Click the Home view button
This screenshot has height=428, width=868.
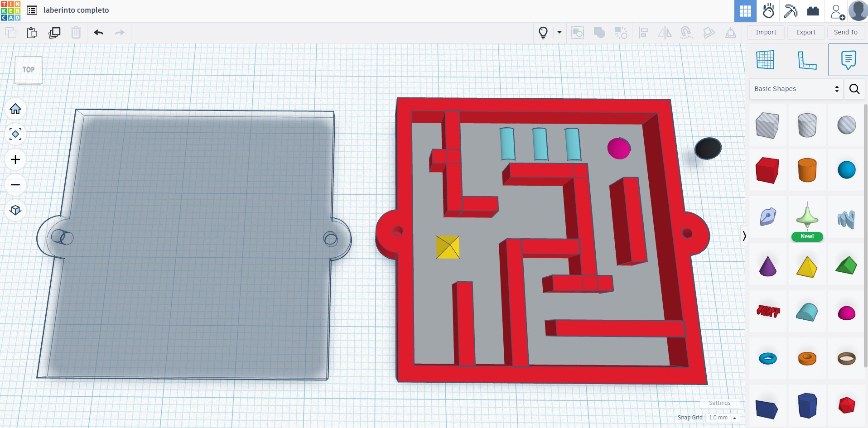[15, 109]
